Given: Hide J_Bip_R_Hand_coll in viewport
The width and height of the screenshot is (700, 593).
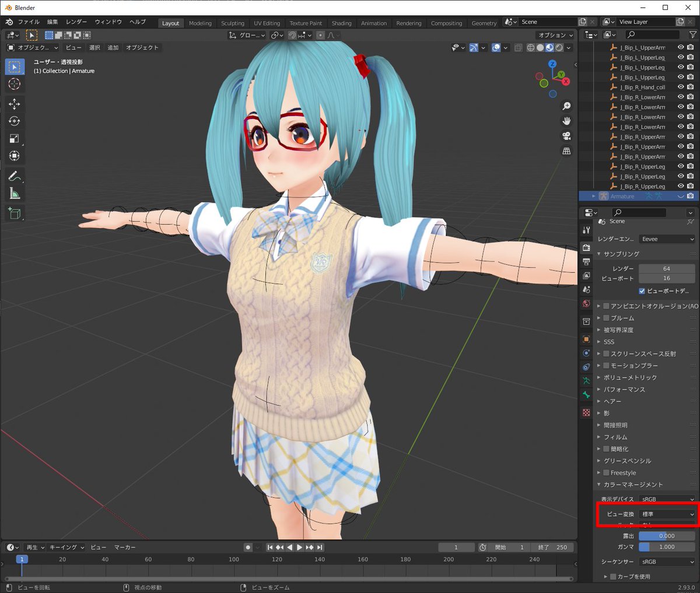Looking at the screenshot, I should (680, 87).
